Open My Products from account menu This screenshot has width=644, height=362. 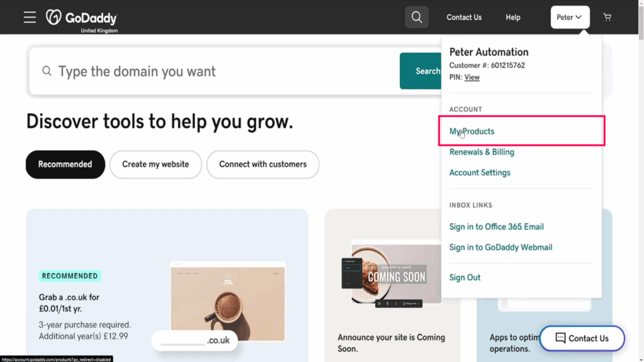[x=472, y=131]
